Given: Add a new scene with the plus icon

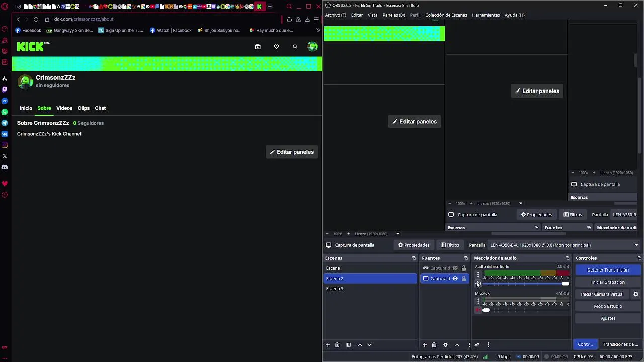Looking at the screenshot, I should point(328,345).
